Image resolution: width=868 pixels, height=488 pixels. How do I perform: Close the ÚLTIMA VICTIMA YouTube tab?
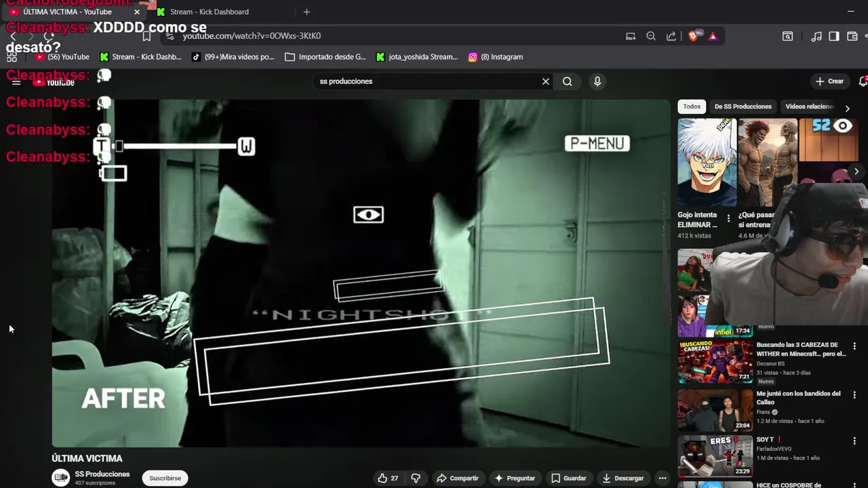pyautogui.click(x=137, y=12)
